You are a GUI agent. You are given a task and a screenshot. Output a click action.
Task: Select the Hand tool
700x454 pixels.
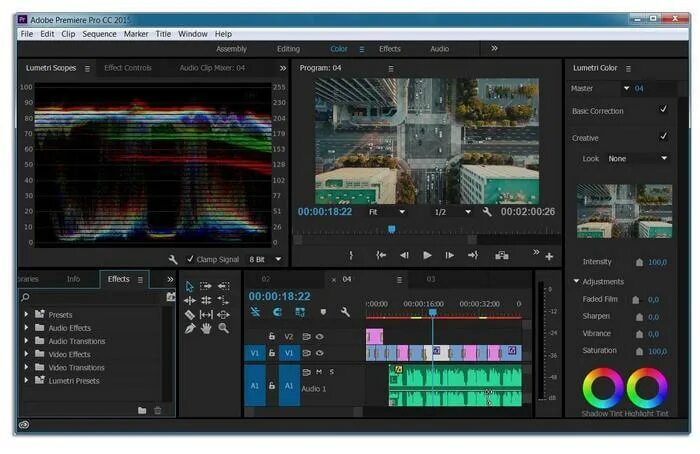206,329
